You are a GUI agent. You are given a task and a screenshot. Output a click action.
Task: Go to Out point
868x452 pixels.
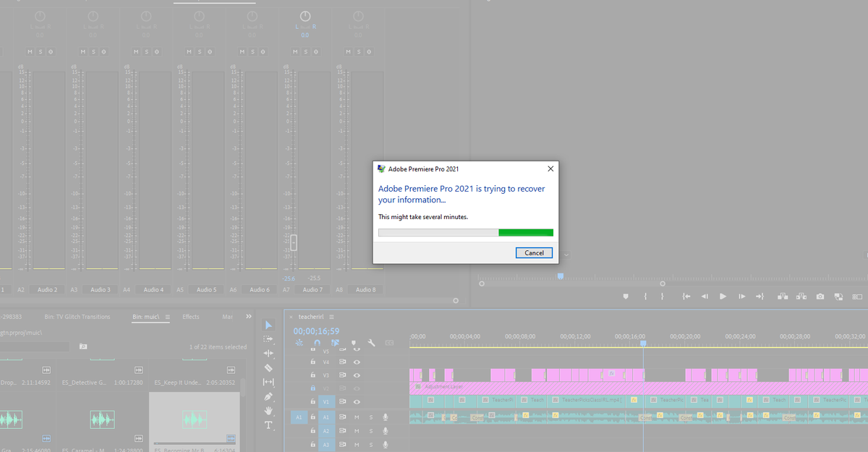759,297
